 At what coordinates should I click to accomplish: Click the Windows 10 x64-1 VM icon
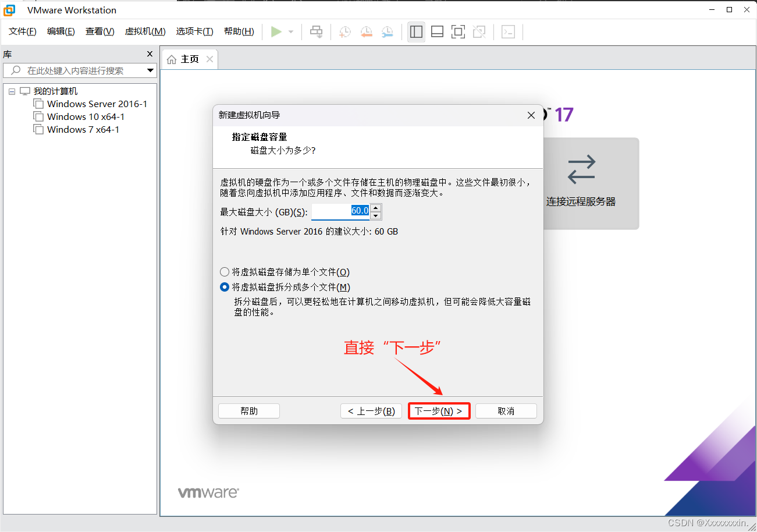click(38, 117)
